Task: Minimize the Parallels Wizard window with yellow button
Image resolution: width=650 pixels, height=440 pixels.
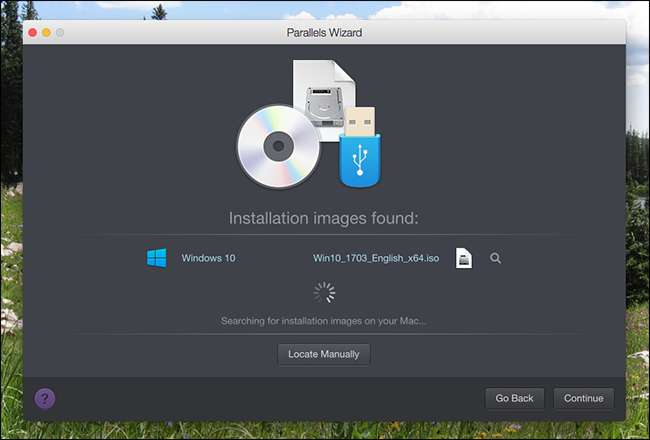Action: click(x=46, y=32)
